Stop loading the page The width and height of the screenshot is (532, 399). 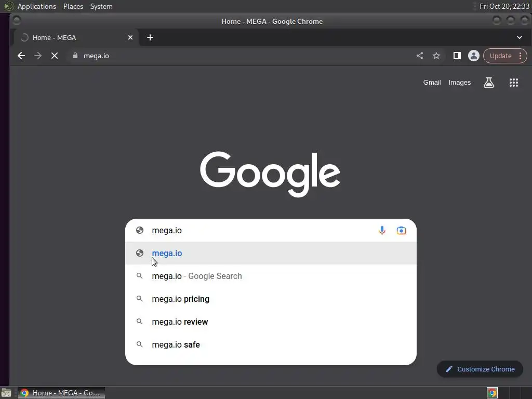click(54, 56)
